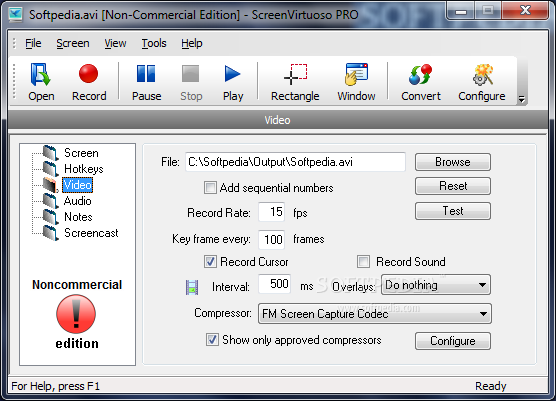The image size is (556, 401).
Task: Open the File menu
Action: pyautogui.click(x=33, y=43)
